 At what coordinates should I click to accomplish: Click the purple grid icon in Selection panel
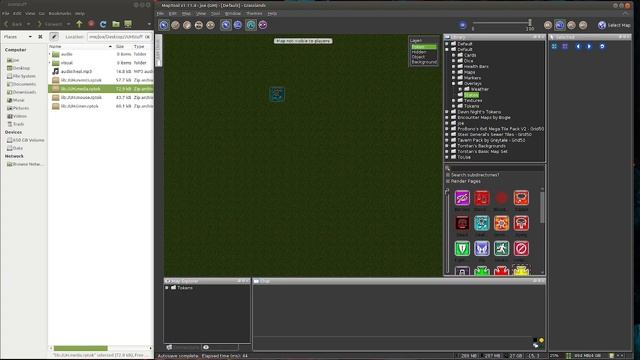[x=565, y=47]
